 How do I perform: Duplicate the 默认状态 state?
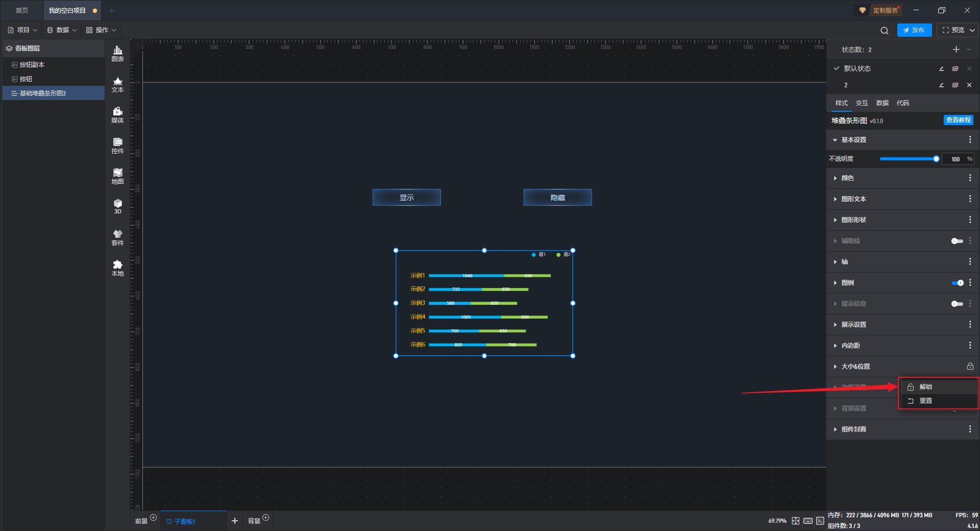tap(955, 68)
